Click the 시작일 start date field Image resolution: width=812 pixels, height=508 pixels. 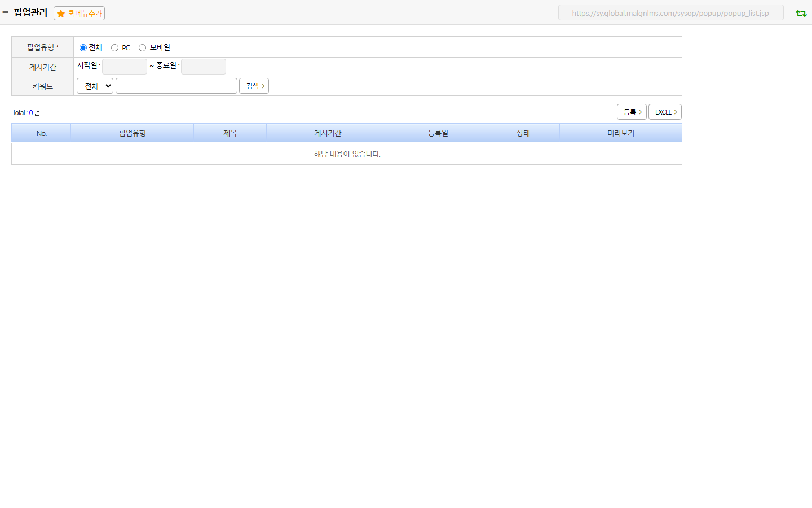pyautogui.click(x=125, y=67)
